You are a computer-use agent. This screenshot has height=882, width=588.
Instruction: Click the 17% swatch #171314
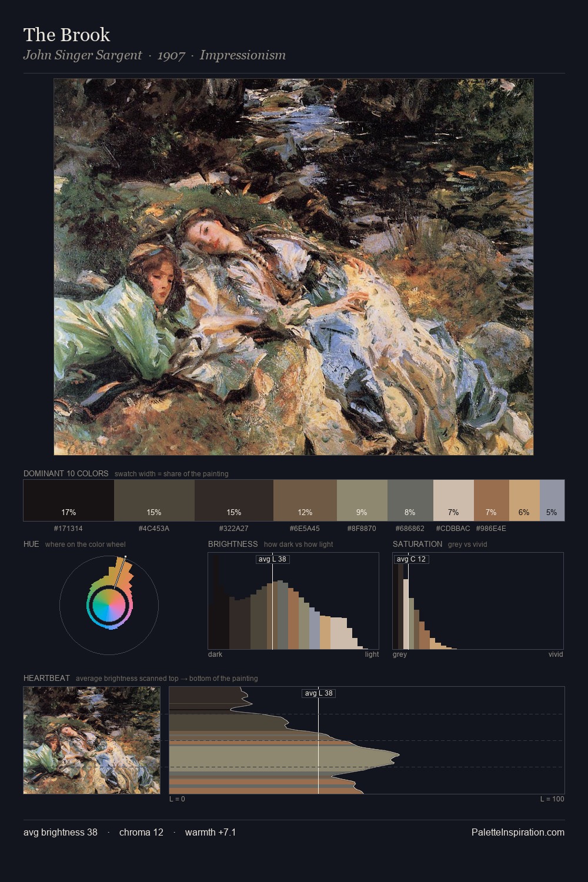tap(69, 500)
